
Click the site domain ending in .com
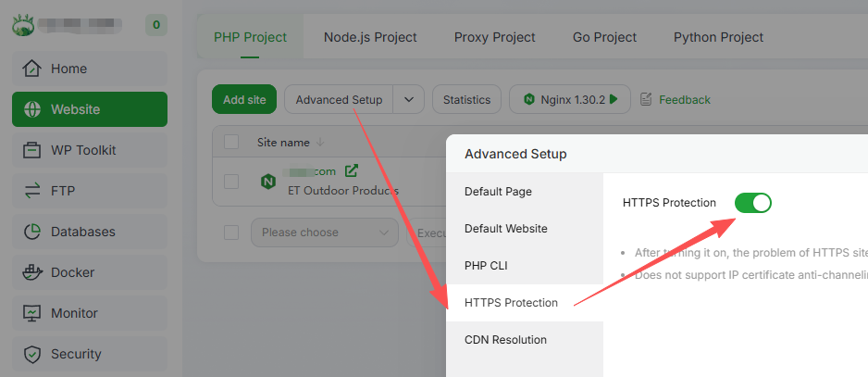[309, 171]
